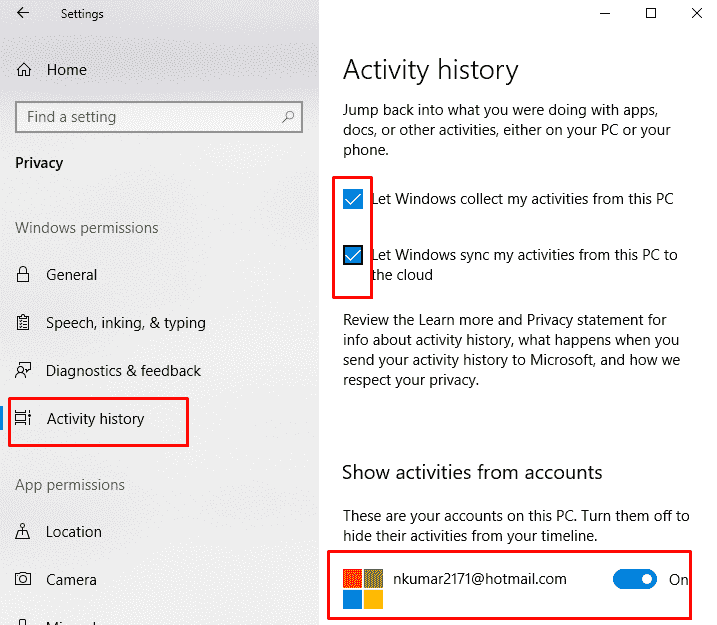Screen dimensions: 717x625
Task: Click the Microsoft account logo
Action: point(363,589)
